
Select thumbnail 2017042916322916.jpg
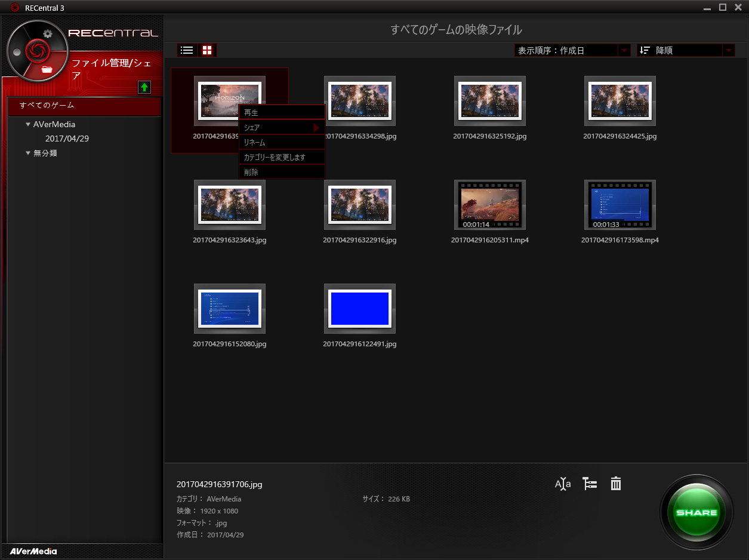(x=360, y=205)
